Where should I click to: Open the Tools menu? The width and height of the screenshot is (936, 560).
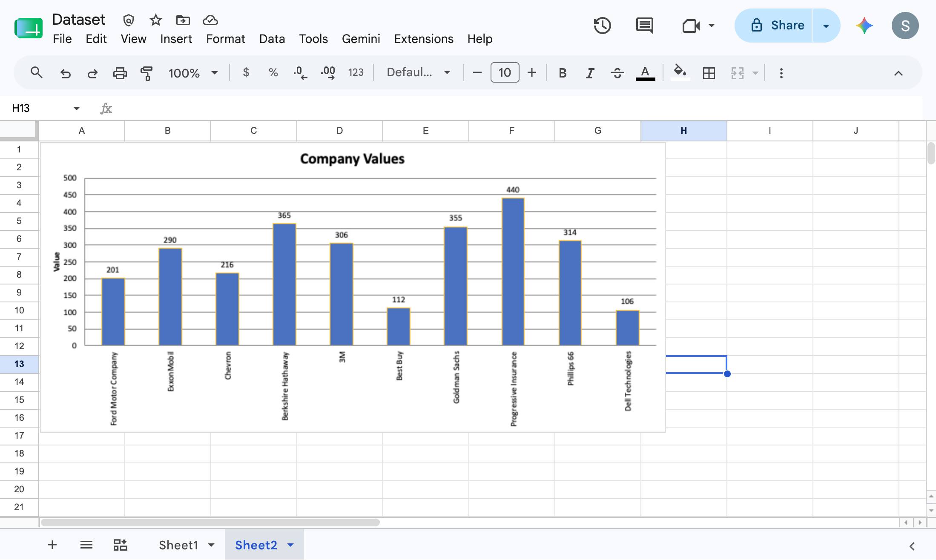(313, 39)
